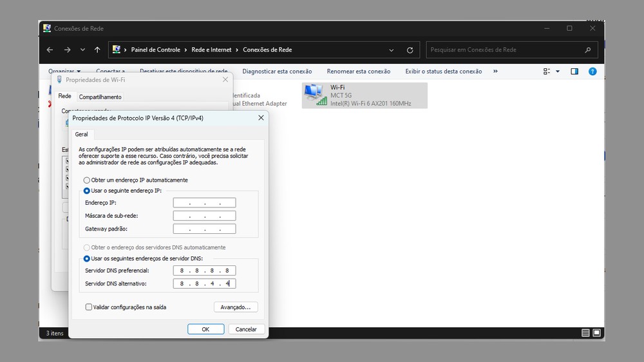Image resolution: width=644 pixels, height=362 pixels.
Task: Refresh the Conexões de Rede folder
Action: 410,50
